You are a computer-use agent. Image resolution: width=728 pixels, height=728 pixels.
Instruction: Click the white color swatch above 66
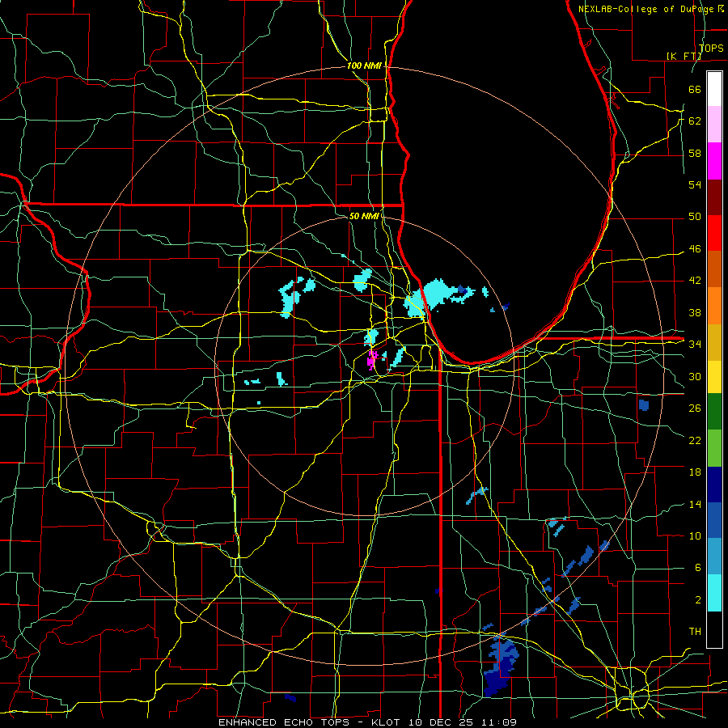[714, 89]
